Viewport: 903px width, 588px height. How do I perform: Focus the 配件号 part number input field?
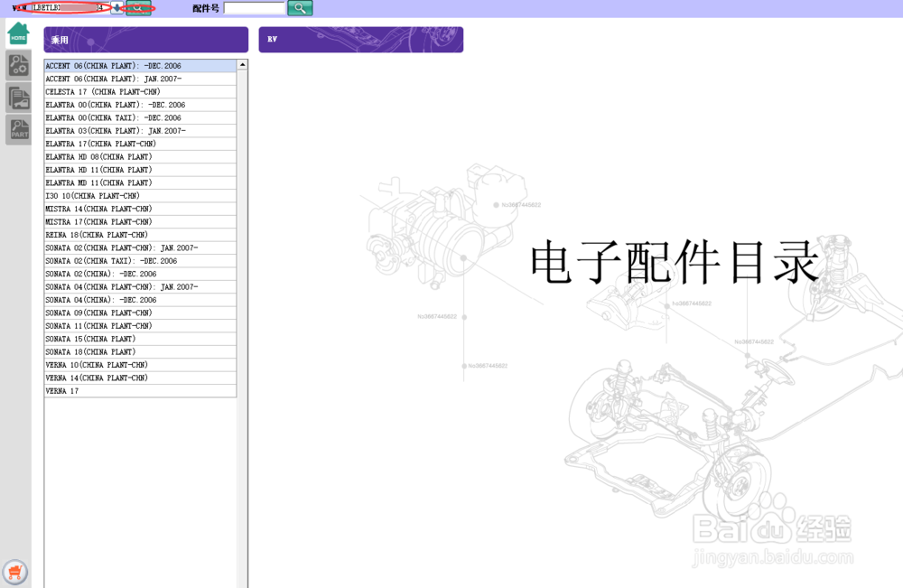coord(254,8)
